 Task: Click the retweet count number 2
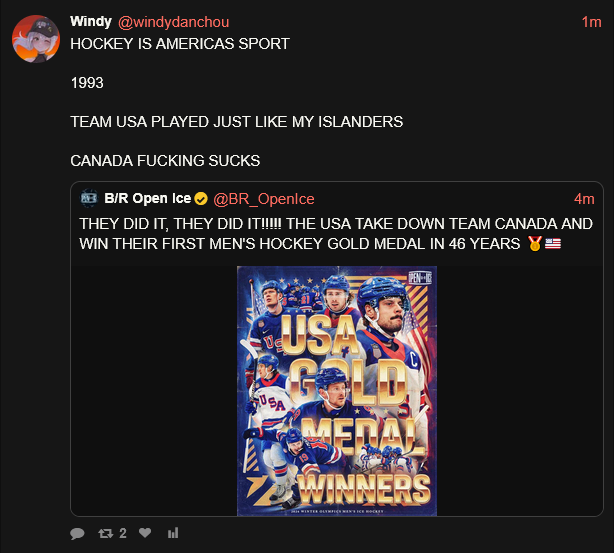click(x=123, y=533)
